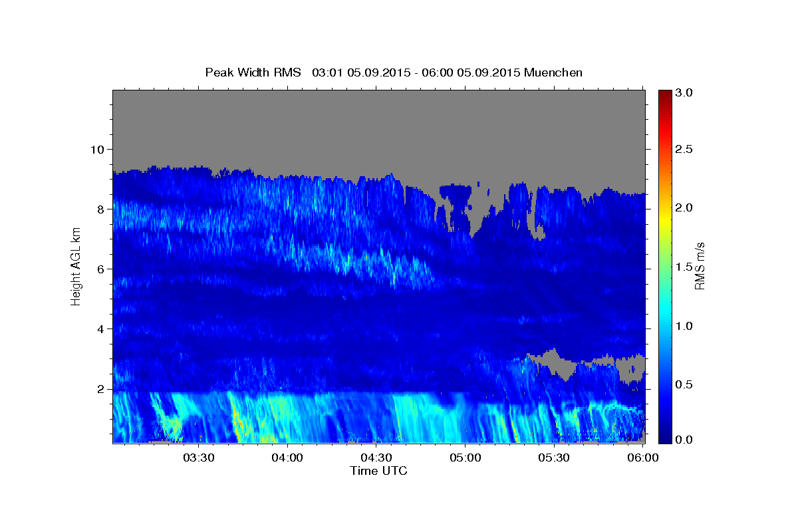Click the 05:30 time tick label
798x532 pixels.
[x=554, y=458]
